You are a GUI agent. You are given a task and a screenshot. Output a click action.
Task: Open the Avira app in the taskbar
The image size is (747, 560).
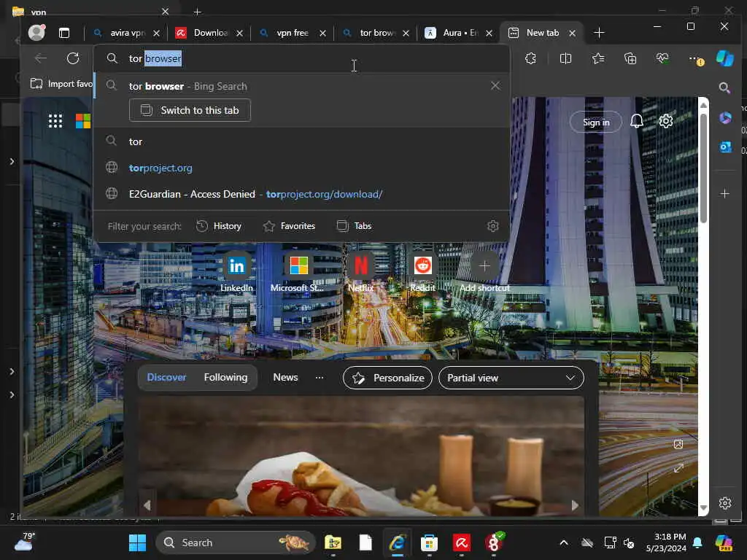click(x=461, y=542)
